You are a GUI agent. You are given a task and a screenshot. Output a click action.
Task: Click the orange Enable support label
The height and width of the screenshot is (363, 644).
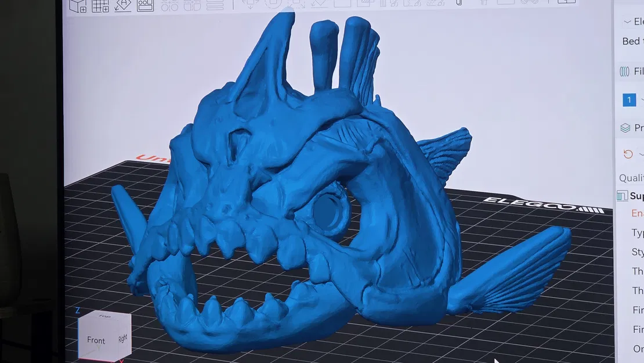[638, 213]
